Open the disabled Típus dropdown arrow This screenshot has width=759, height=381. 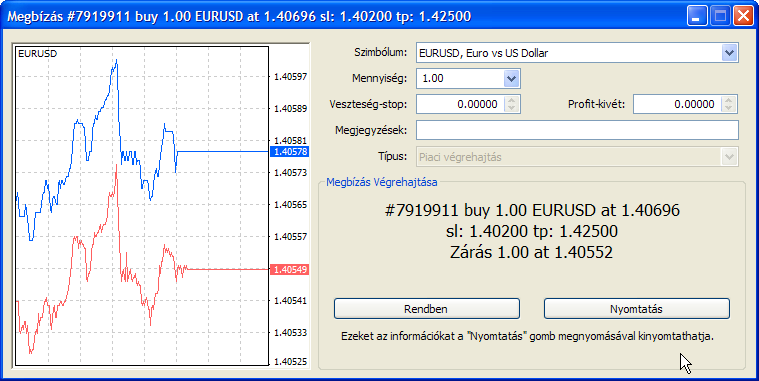tap(729, 157)
